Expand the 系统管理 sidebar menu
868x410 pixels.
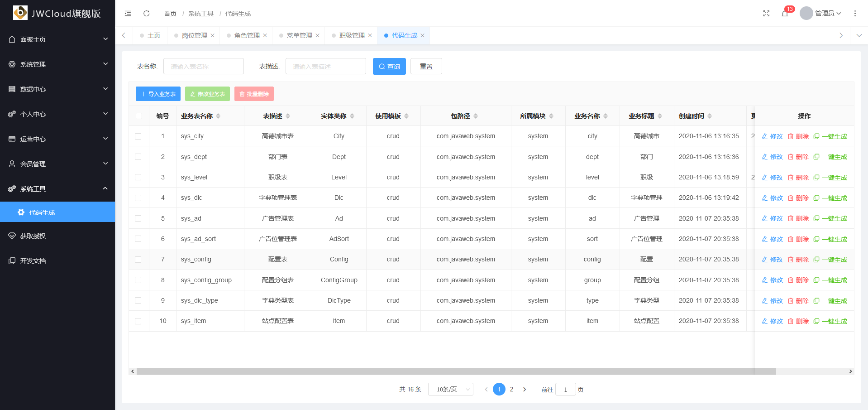point(57,64)
